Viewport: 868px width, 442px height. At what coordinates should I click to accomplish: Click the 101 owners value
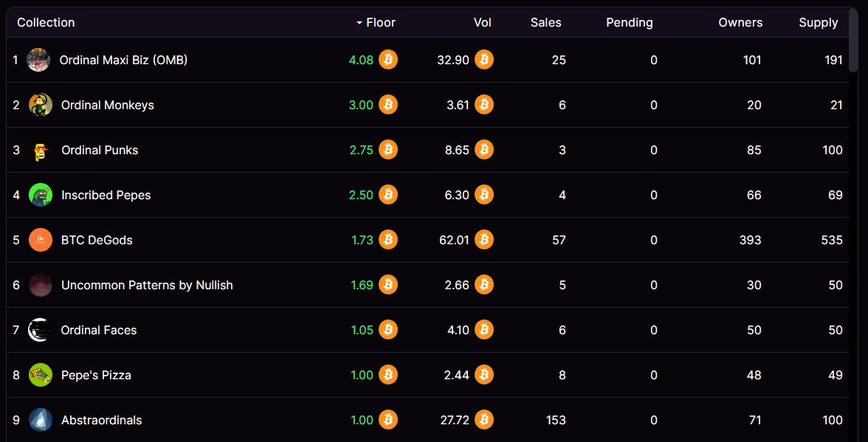751,60
